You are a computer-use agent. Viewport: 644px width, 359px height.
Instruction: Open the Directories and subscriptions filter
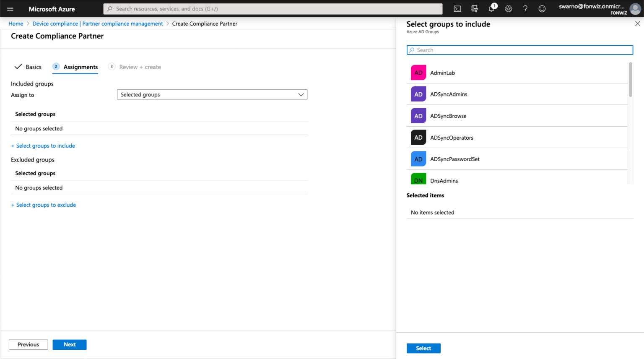(x=474, y=8)
